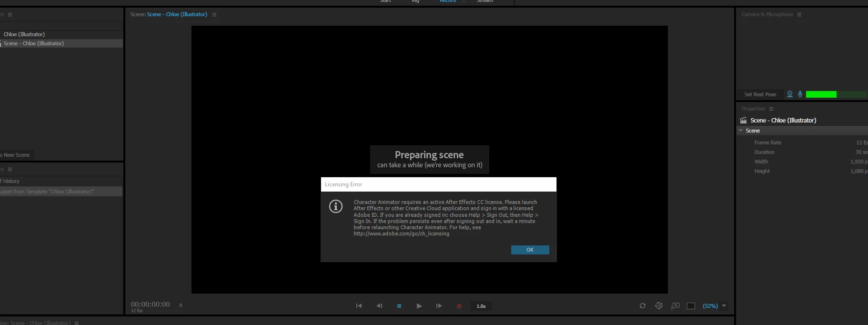Click the red record button
The width and height of the screenshot is (868, 325).
(459, 306)
